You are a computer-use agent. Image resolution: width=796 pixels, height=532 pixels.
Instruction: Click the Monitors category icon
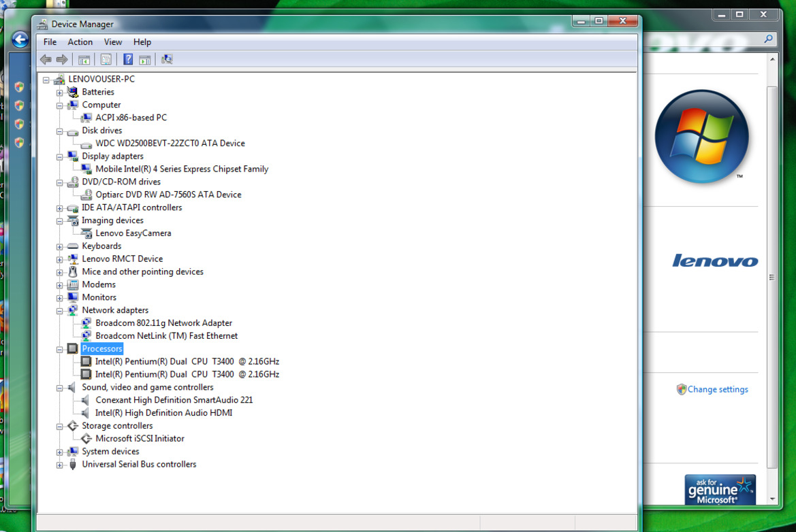click(x=73, y=297)
